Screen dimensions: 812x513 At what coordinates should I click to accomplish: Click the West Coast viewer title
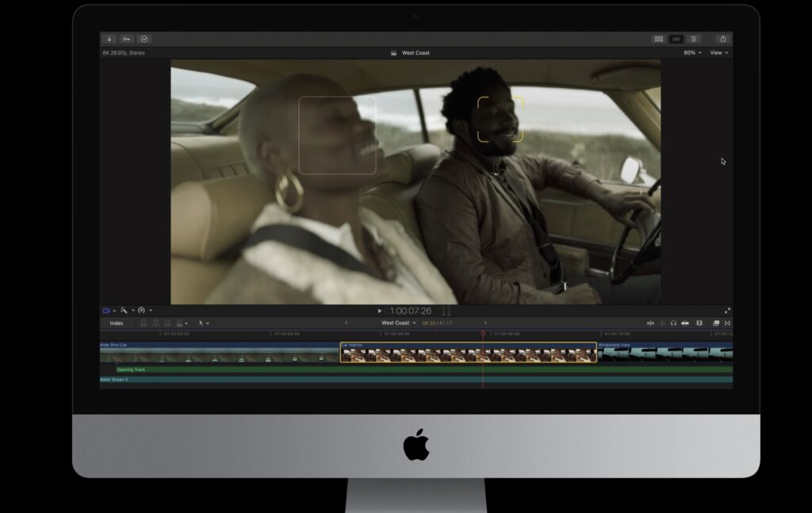416,53
